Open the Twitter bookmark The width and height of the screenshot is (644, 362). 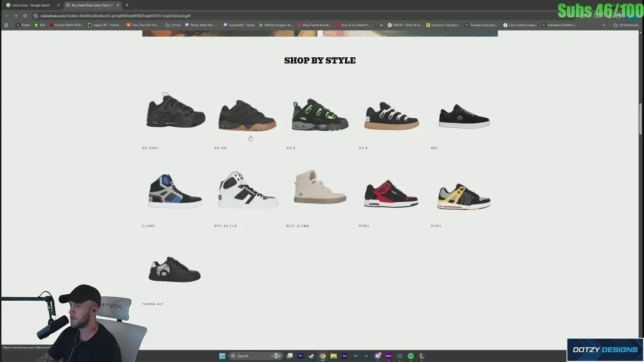23,25
